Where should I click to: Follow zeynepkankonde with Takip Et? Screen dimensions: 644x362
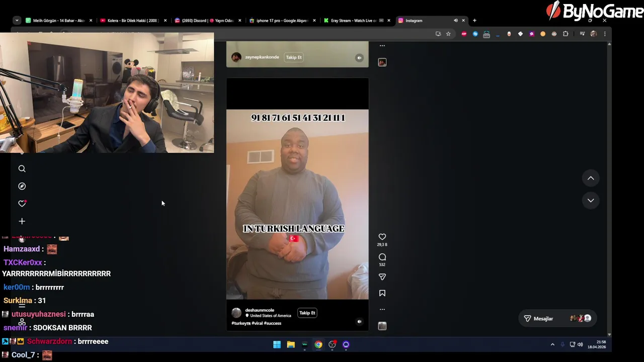coord(294,57)
